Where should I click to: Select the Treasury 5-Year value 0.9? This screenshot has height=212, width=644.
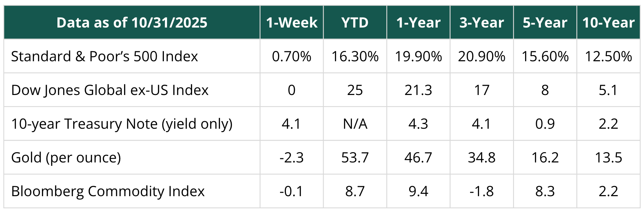click(545, 124)
